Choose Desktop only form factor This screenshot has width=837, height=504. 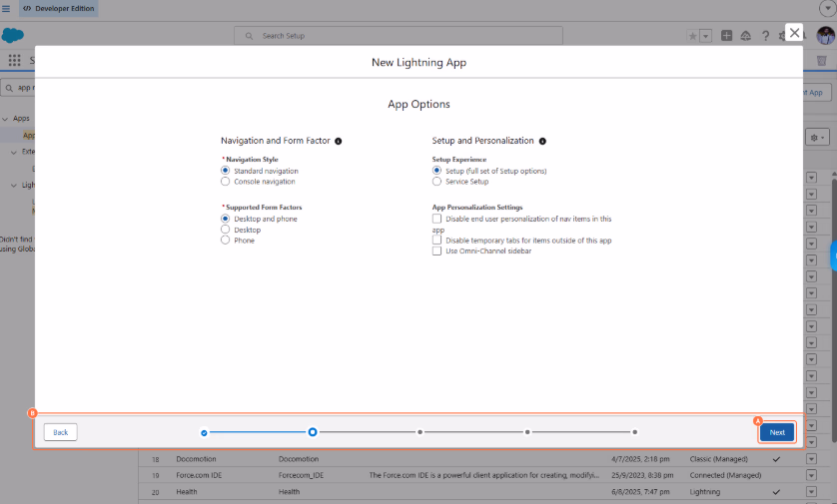pos(226,230)
